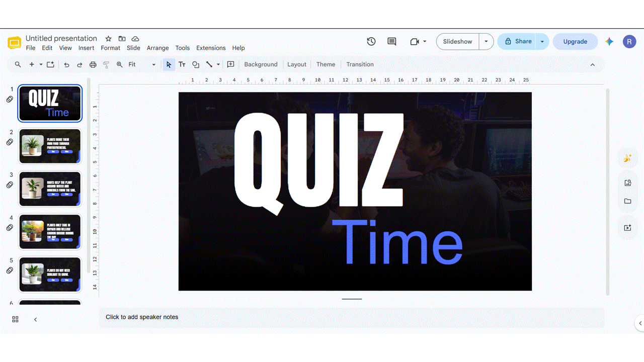Open the Extensions menu

point(211,48)
